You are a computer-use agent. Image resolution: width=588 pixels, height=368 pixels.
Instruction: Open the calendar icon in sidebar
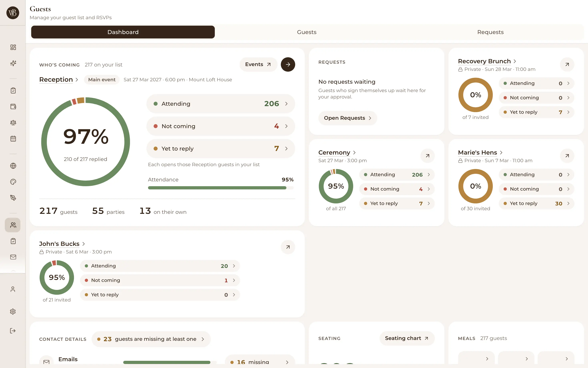pyautogui.click(x=13, y=139)
